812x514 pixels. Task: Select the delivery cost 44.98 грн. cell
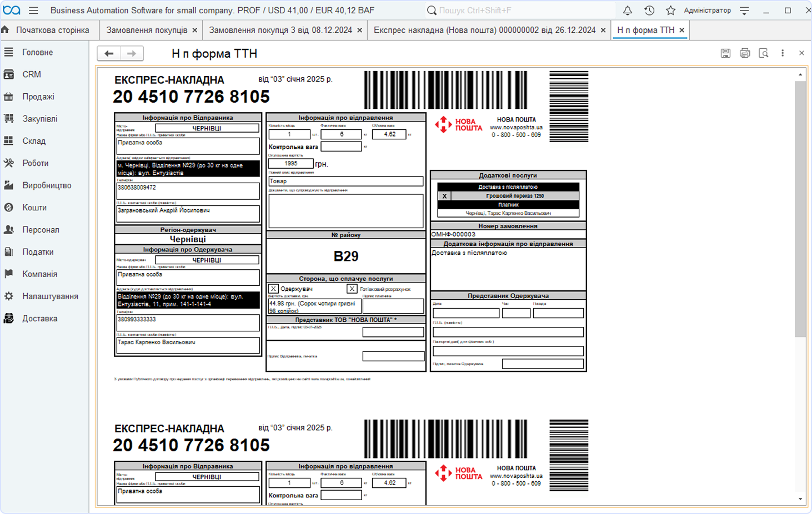(x=315, y=306)
